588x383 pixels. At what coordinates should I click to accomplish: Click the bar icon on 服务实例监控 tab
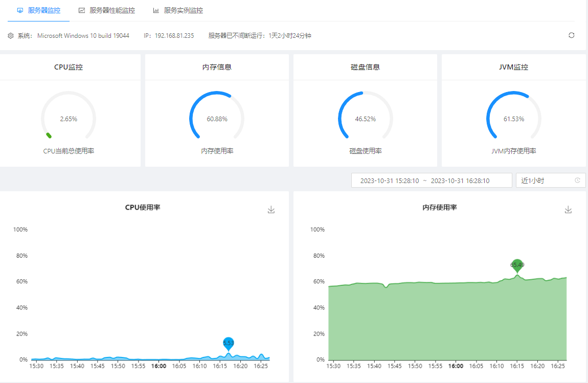tap(155, 10)
